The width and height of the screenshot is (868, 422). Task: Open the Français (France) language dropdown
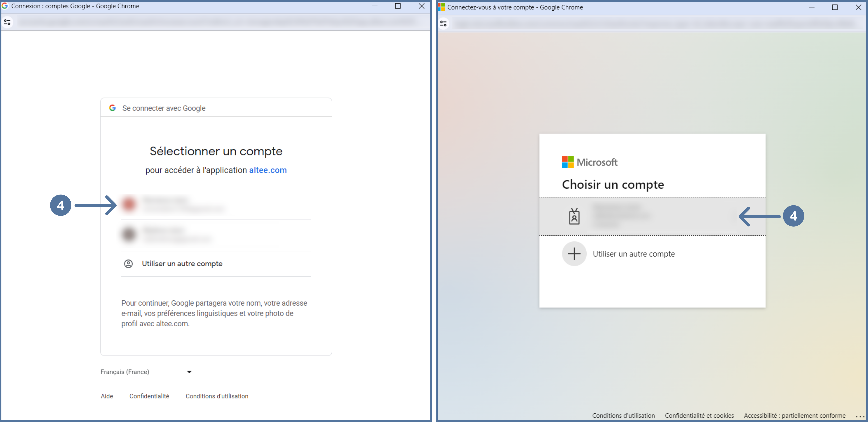tap(146, 372)
